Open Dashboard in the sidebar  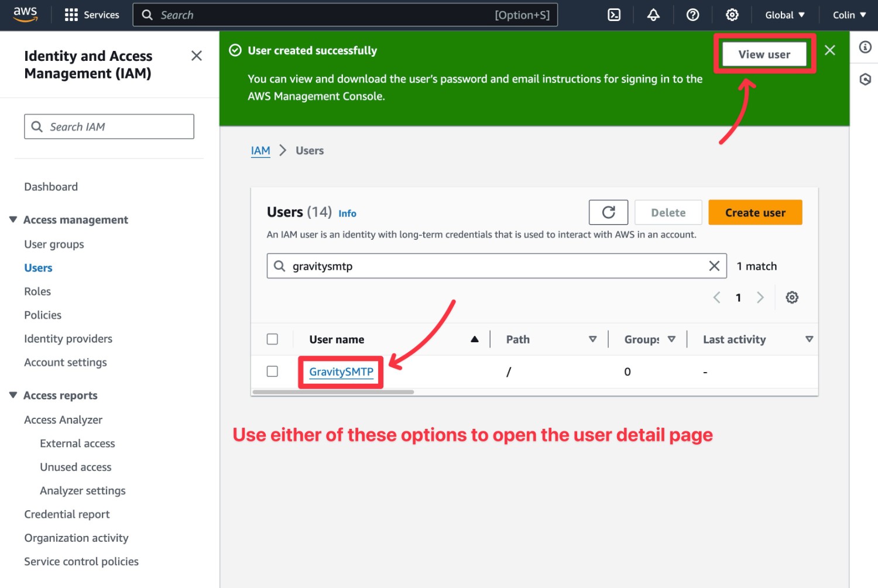[x=51, y=187]
